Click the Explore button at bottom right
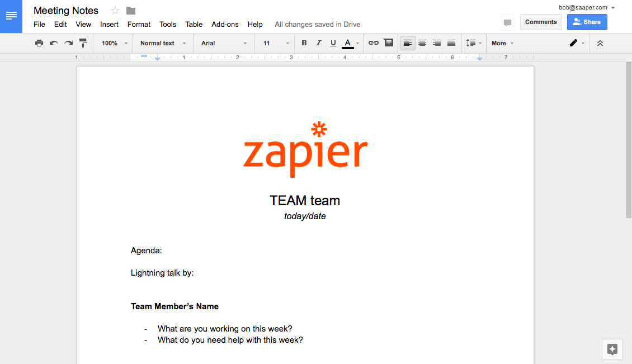 pyautogui.click(x=612, y=349)
